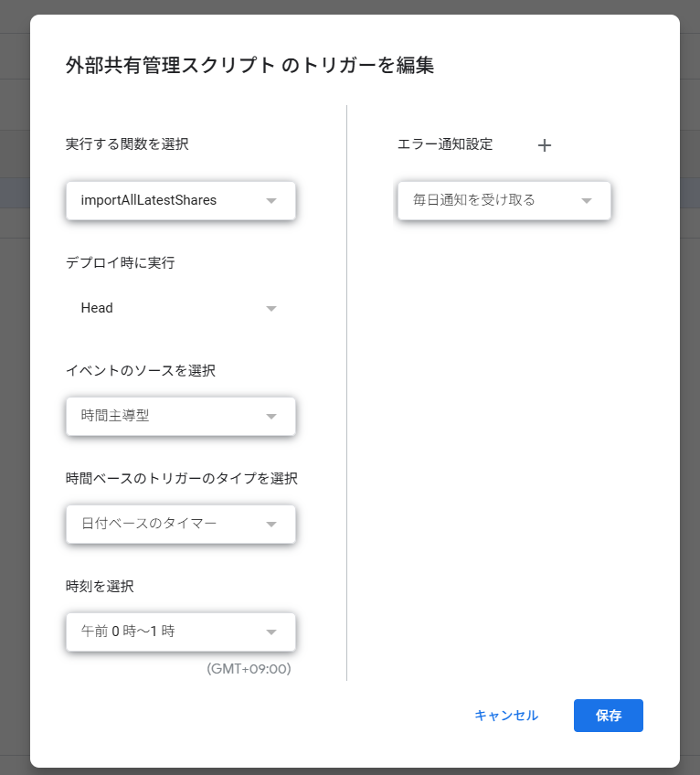Viewport: 700px width, 775px height.
Task: Click the arrow beside 午前 0 時～1 時
Action: coord(271,632)
